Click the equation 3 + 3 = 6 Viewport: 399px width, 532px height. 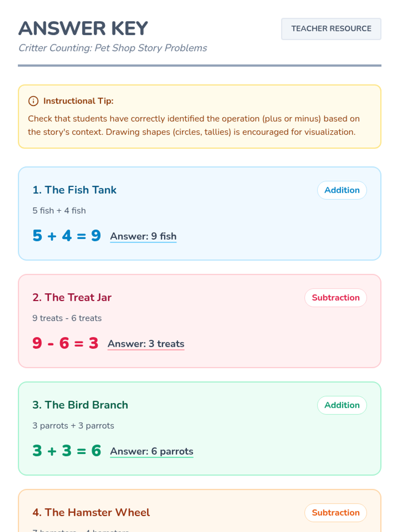tap(67, 451)
